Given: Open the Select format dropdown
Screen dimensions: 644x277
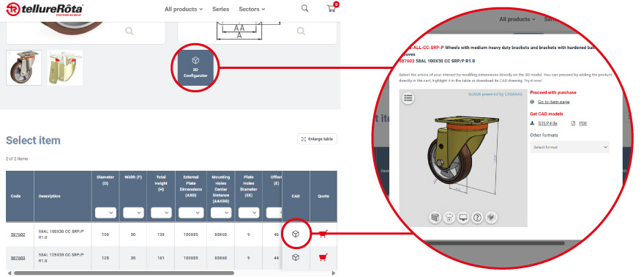Looking at the screenshot, I should (569, 147).
